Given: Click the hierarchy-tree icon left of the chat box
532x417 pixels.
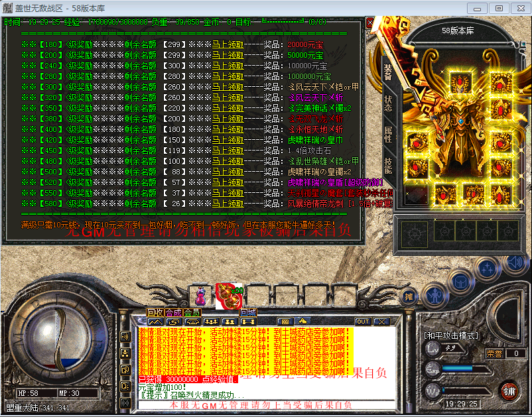Looking at the screenshot, I should (125, 353).
